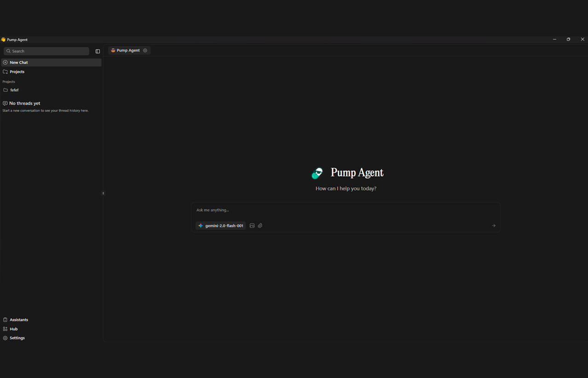Click the New Chat plus icon
The height and width of the screenshot is (378, 588).
pos(5,62)
